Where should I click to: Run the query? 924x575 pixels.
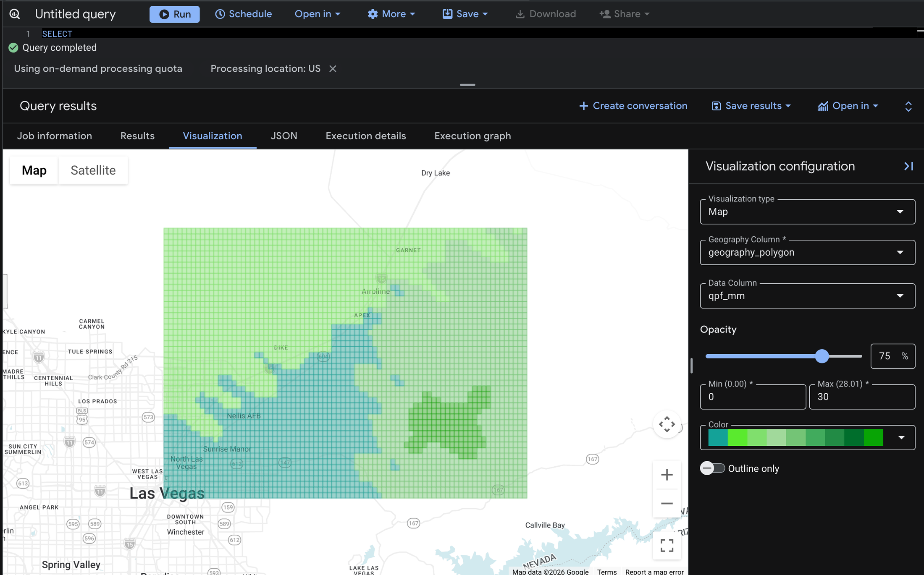tap(175, 14)
